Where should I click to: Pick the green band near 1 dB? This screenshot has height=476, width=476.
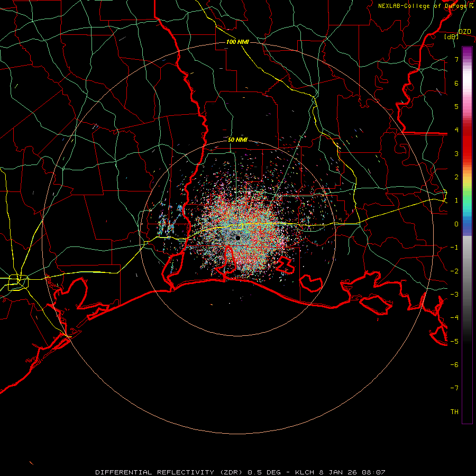coord(467,199)
